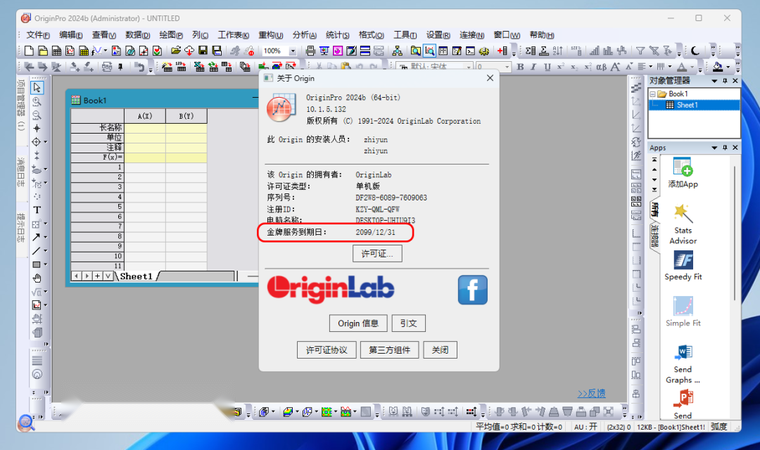Image resolution: width=760 pixels, height=450 pixels.
Task: Switch to the Sheet1 worksheet tab
Action: point(136,276)
